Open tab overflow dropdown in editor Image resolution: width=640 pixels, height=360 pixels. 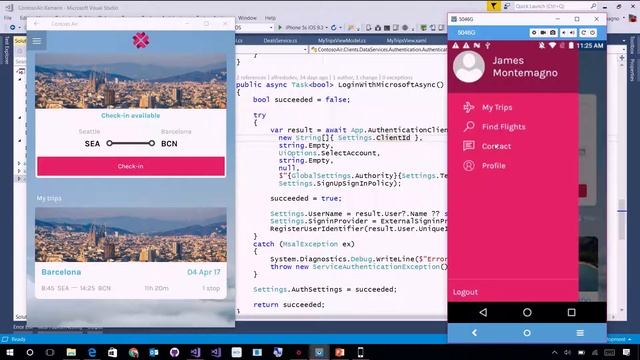pyautogui.click(x=623, y=41)
